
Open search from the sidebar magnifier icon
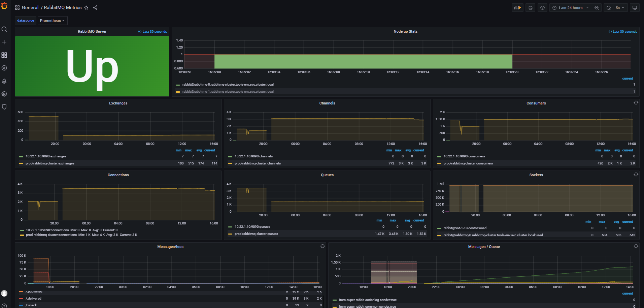point(4,29)
